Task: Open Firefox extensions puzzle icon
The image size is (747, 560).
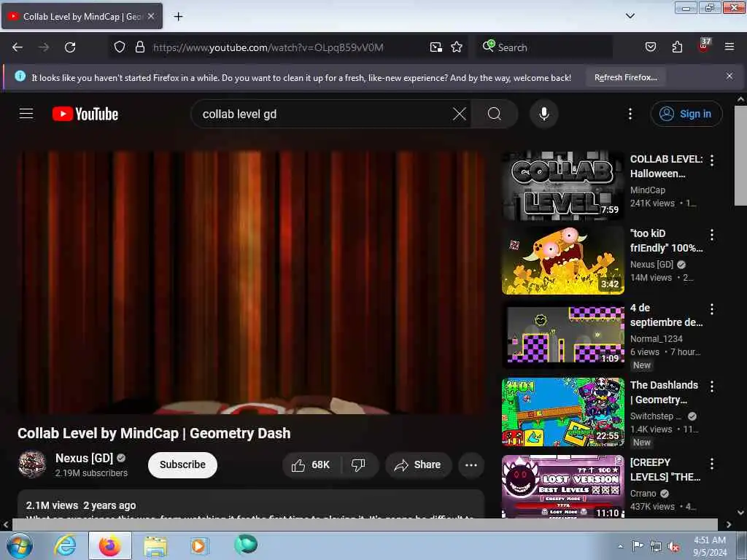Action: coord(677,47)
